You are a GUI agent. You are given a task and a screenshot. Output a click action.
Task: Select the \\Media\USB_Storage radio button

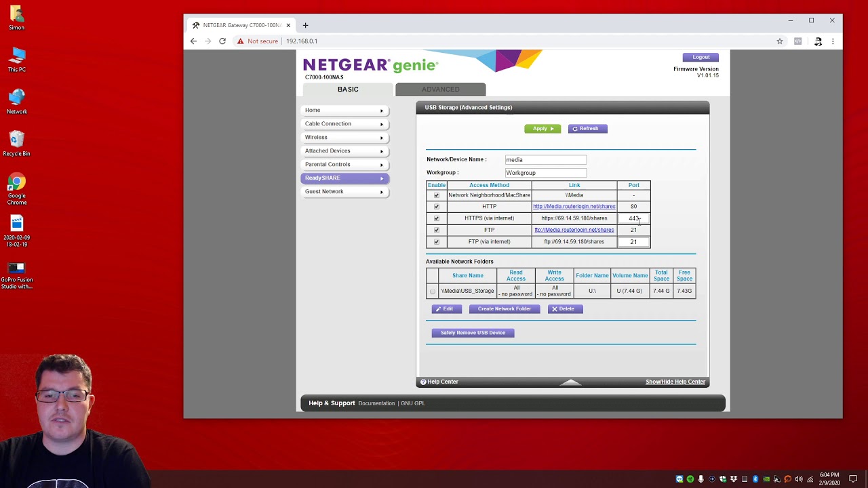tap(433, 291)
